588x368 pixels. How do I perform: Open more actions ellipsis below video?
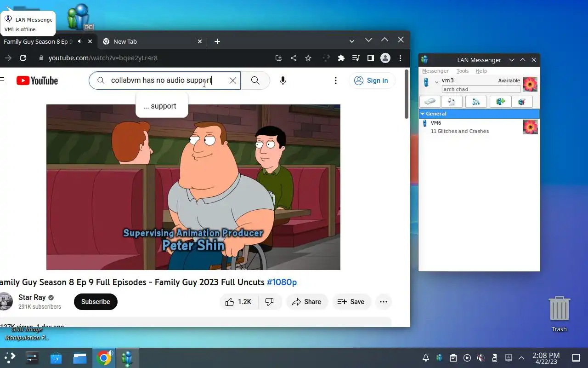(x=384, y=302)
